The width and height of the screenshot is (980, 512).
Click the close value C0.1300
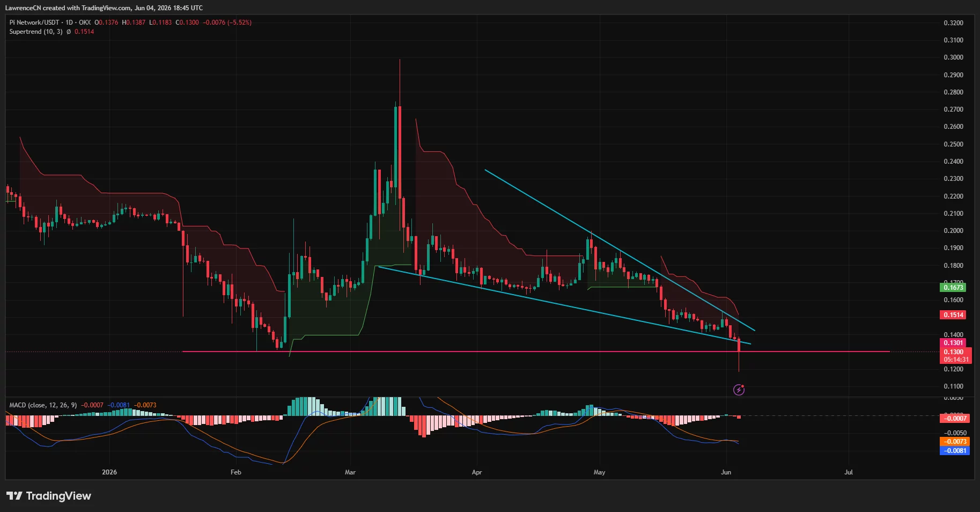187,23
